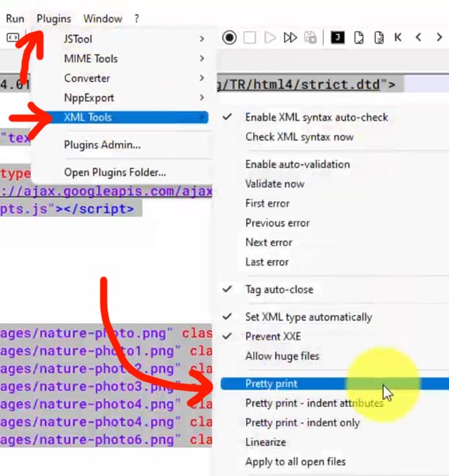This screenshot has width=449, height=476.
Task: Click the Playback macro icon
Action: 270,37
